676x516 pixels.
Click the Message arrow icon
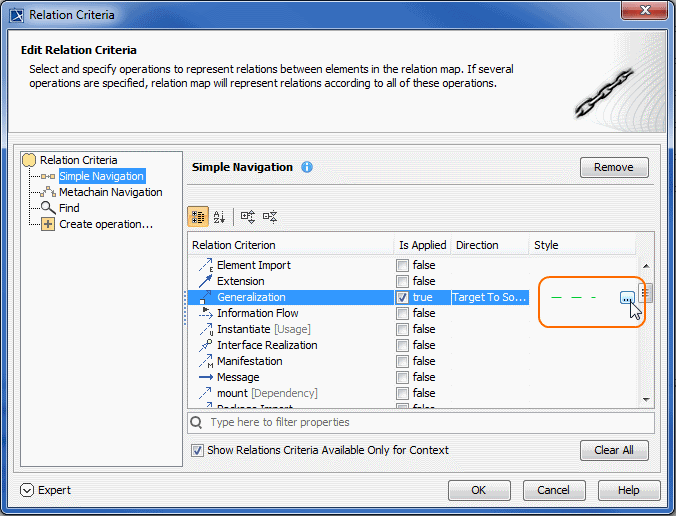click(x=206, y=377)
